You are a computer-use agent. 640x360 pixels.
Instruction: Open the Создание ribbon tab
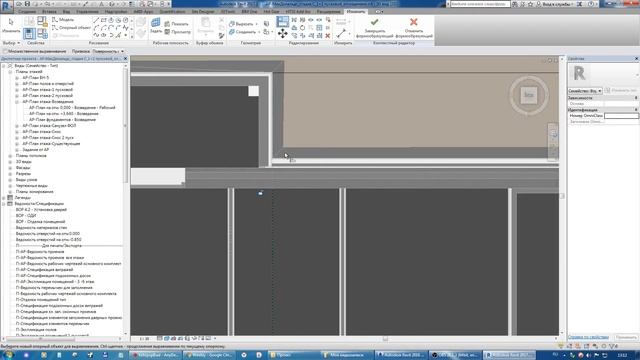[x=27, y=12]
